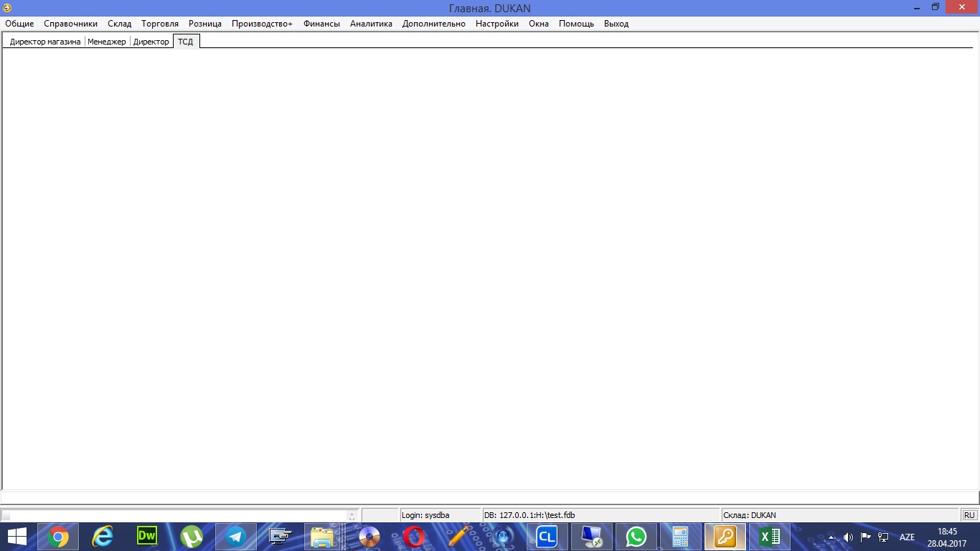Open the Opera browser taskbar icon
The image size is (980, 551).
(x=413, y=537)
